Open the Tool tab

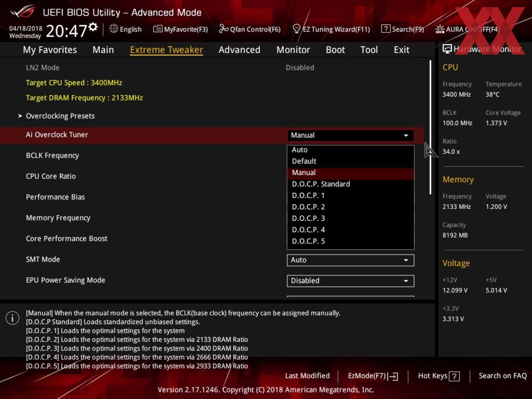pyautogui.click(x=369, y=50)
